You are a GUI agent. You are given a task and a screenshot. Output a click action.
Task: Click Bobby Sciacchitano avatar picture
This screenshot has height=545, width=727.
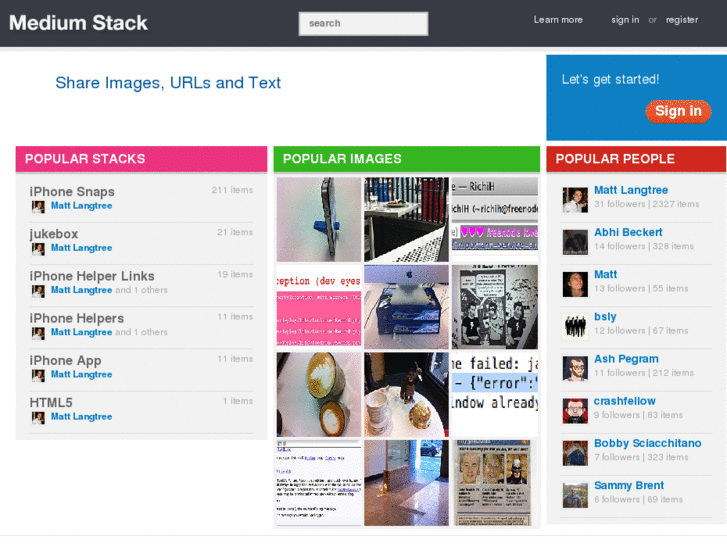click(x=575, y=453)
